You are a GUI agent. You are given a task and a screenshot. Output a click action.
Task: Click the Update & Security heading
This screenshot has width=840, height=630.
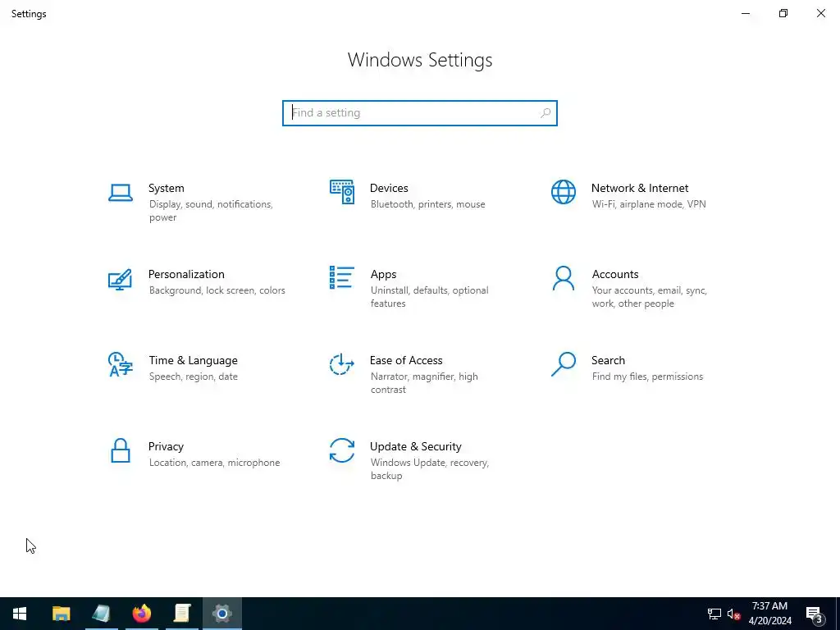416,447
